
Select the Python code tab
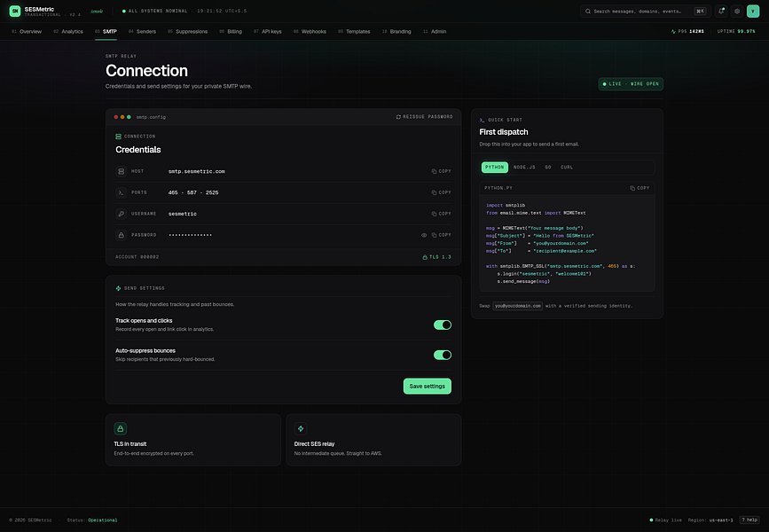click(x=494, y=168)
